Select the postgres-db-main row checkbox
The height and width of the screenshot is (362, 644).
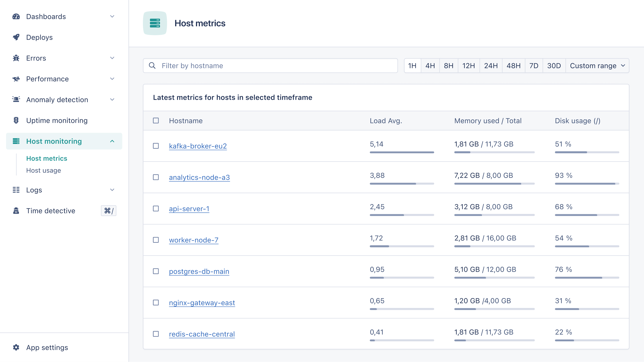[156, 271]
